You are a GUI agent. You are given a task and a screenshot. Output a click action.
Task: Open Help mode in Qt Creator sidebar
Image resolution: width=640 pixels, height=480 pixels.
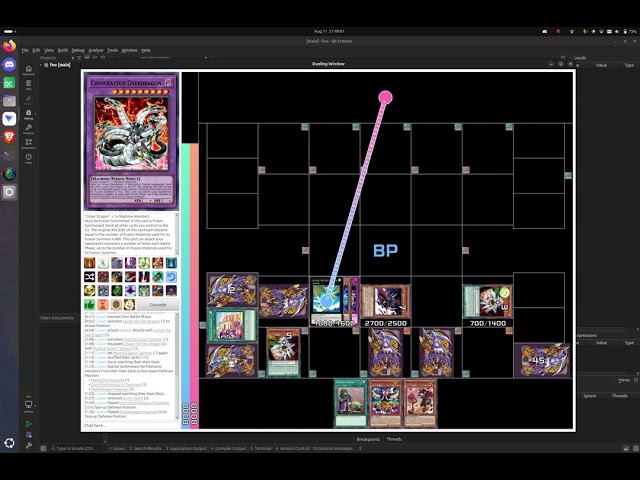pos(29,158)
